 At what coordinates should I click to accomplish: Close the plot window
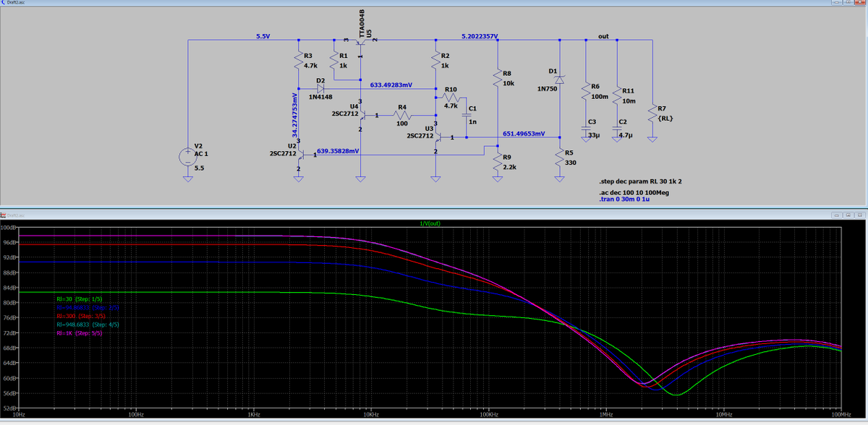pyautogui.click(x=861, y=215)
